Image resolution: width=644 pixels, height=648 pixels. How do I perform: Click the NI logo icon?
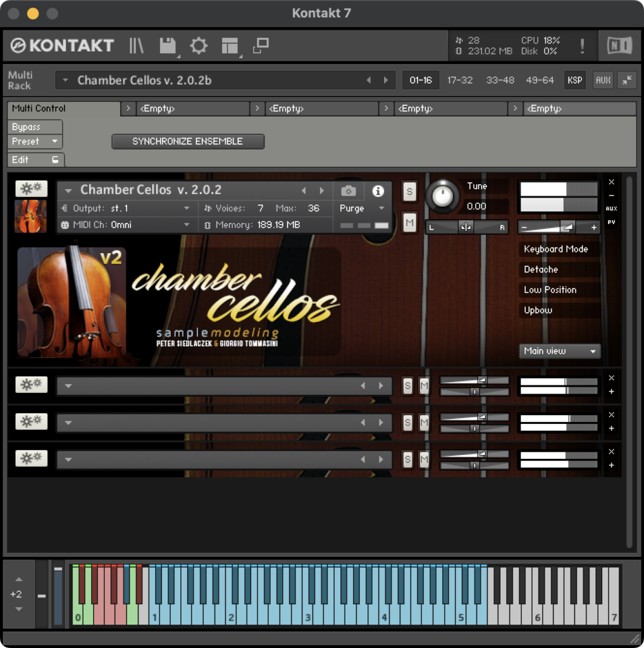(x=619, y=46)
